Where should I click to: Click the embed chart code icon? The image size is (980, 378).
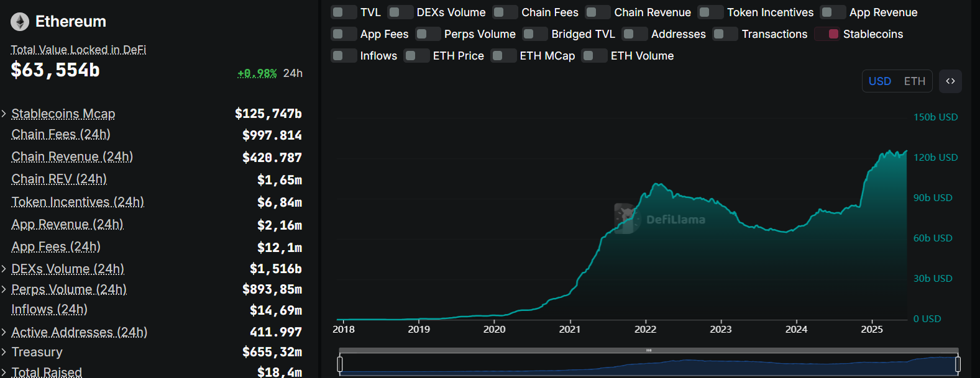click(950, 81)
